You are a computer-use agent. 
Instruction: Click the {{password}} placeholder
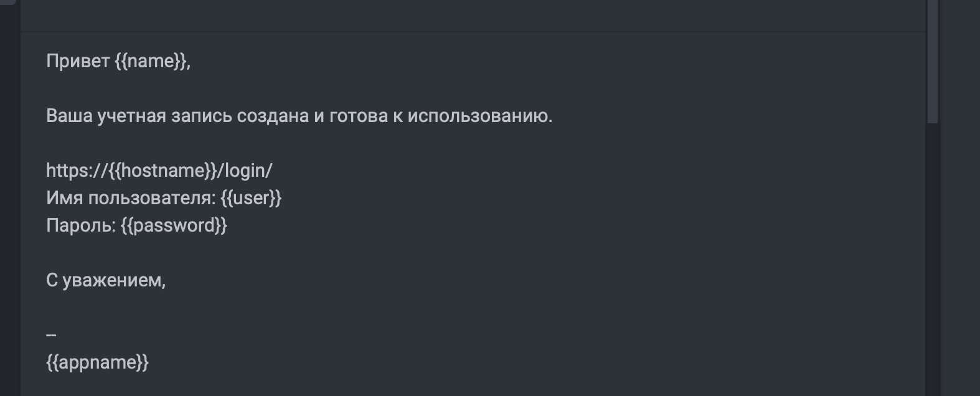(x=174, y=225)
